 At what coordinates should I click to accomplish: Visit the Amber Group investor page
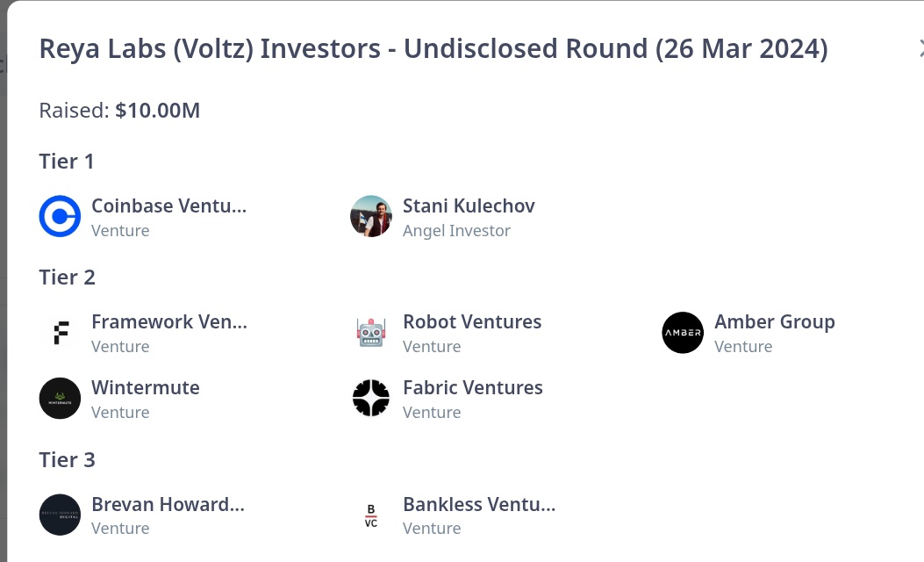(x=775, y=322)
